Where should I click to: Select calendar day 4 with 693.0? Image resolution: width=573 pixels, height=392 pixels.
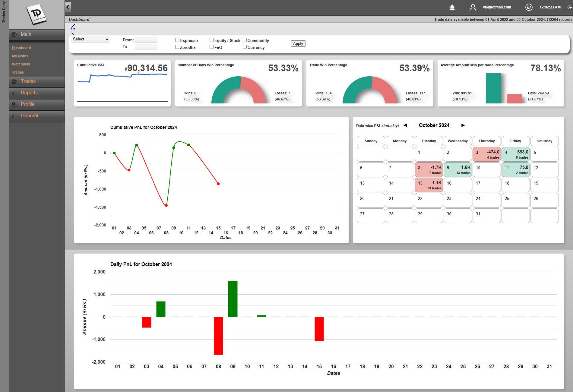click(515, 154)
